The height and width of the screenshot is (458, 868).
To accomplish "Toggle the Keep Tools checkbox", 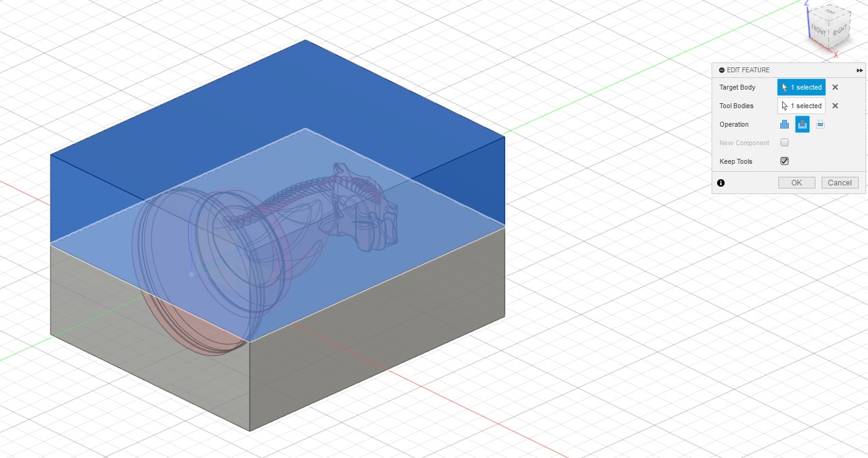I will [x=785, y=161].
